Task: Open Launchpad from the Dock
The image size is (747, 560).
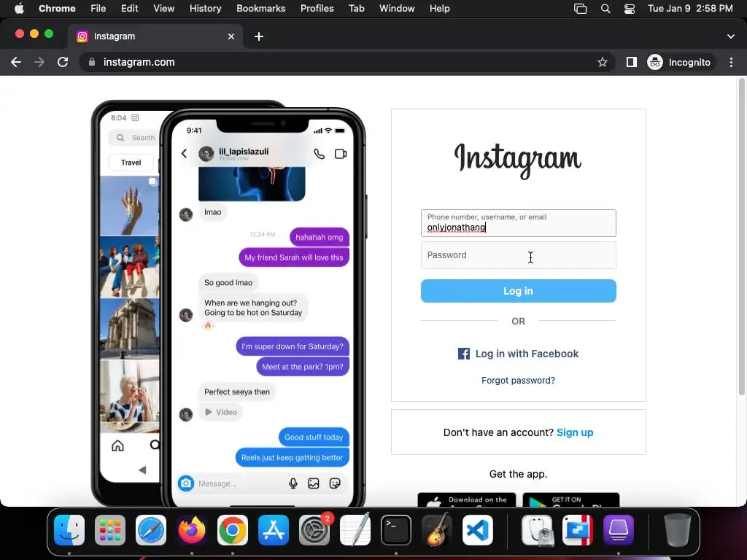Action: pos(110,530)
